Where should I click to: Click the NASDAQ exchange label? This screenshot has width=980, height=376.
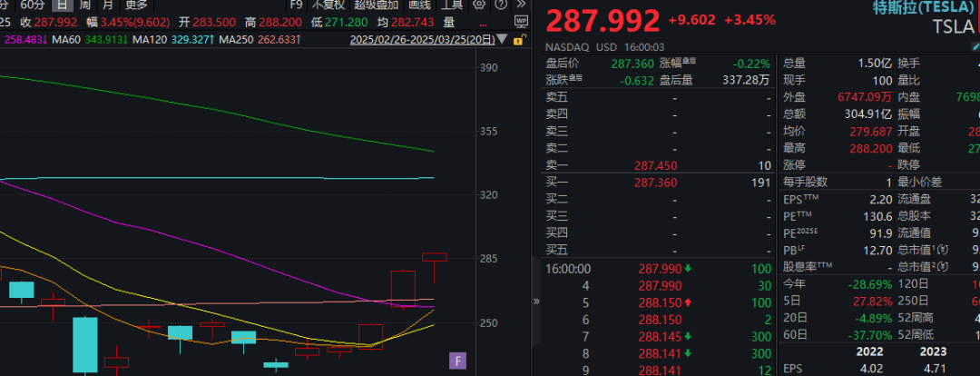[x=566, y=47]
